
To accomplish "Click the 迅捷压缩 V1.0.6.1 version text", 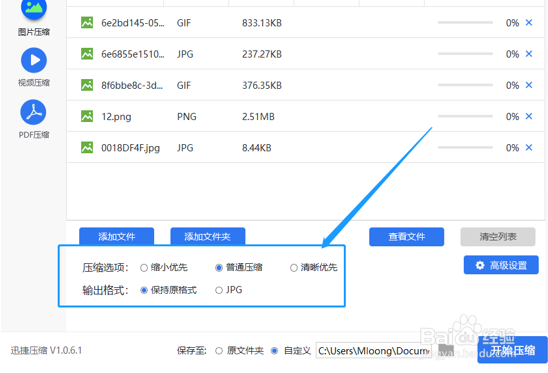I will click(46, 350).
